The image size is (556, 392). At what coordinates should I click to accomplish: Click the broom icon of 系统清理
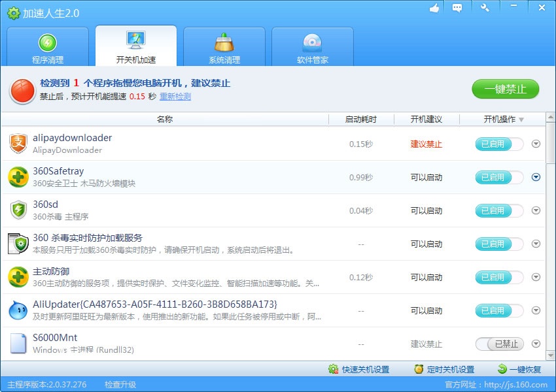[224, 42]
